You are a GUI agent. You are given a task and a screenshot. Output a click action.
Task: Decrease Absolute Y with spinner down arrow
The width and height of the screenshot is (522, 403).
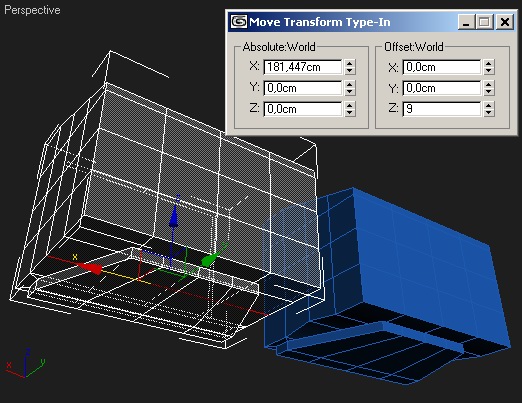click(350, 92)
